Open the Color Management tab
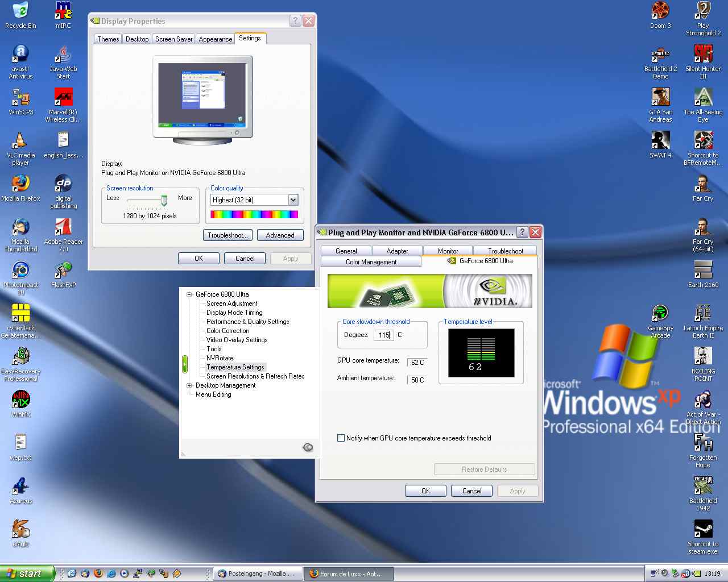 click(x=371, y=262)
